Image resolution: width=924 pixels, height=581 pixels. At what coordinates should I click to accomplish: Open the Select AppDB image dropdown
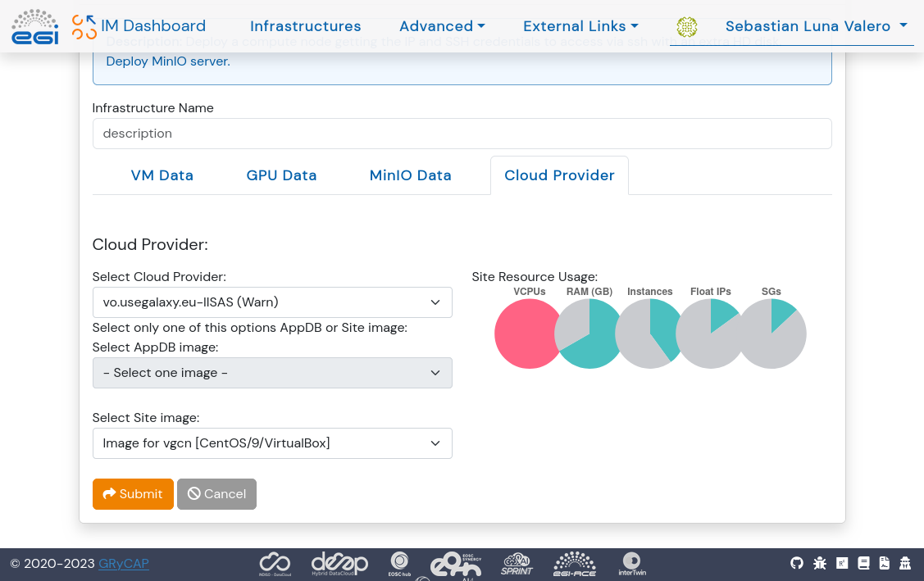click(x=272, y=373)
